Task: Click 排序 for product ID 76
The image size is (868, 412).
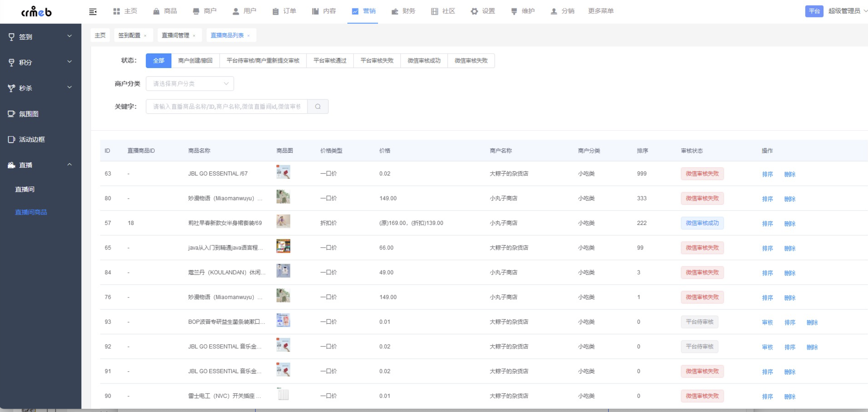Action: pos(767,297)
